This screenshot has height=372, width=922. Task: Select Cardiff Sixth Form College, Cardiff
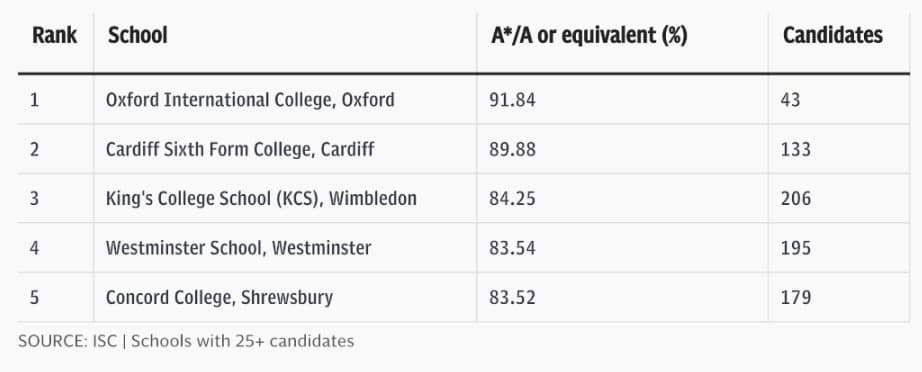(x=240, y=149)
